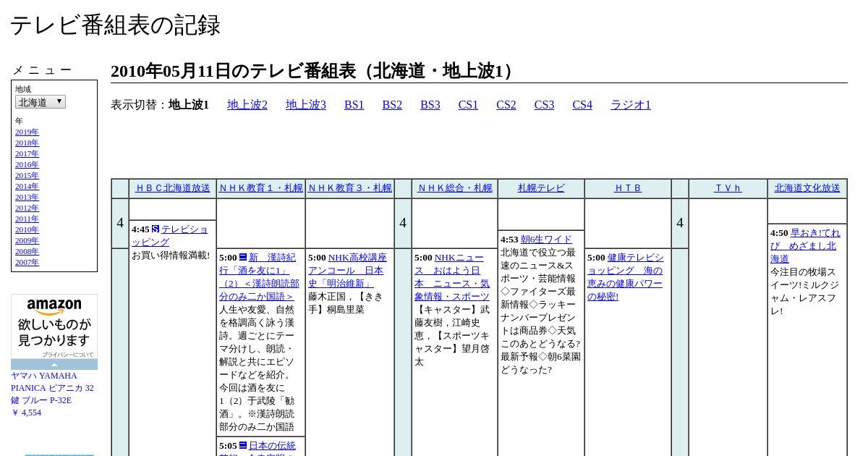Open the CS2 listing

coord(506,105)
